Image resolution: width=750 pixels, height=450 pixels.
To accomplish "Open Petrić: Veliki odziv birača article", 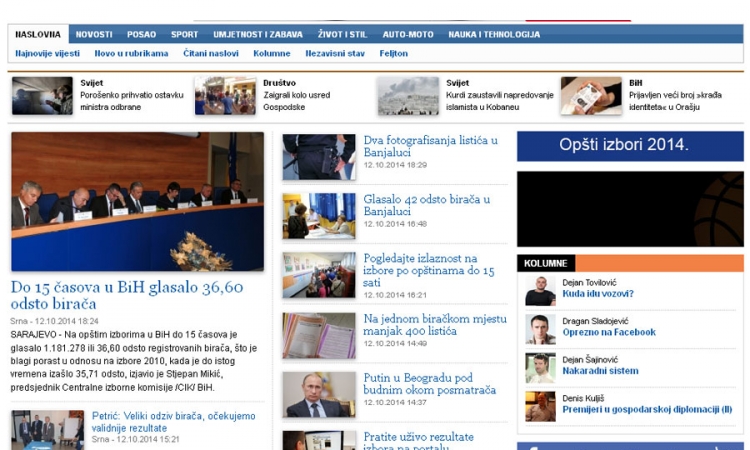I will click(x=173, y=422).
